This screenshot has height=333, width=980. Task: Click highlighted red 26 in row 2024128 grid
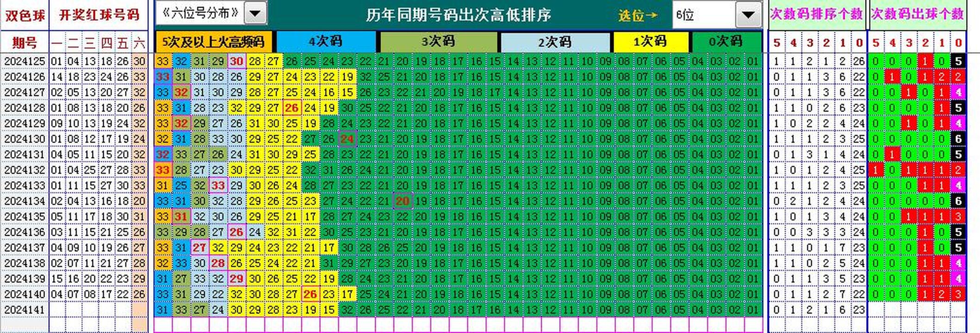(292, 108)
